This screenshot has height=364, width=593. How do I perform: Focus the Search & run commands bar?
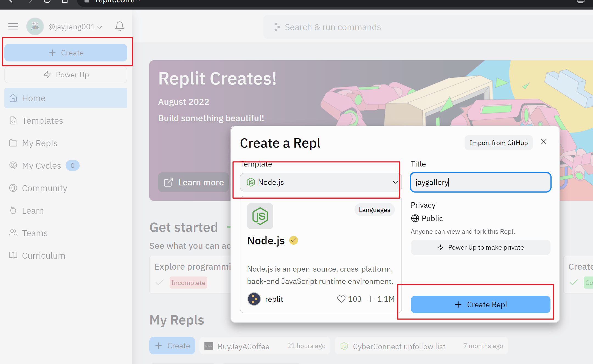pos(428,27)
